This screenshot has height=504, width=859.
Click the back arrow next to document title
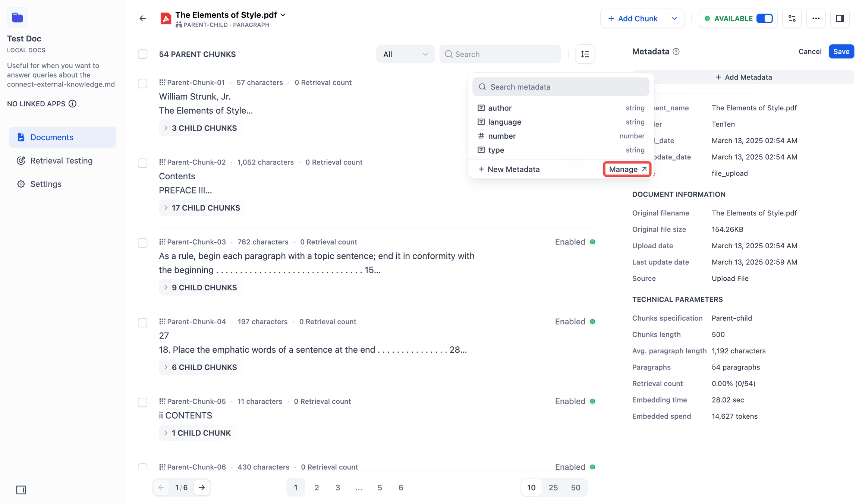pyautogui.click(x=142, y=18)
